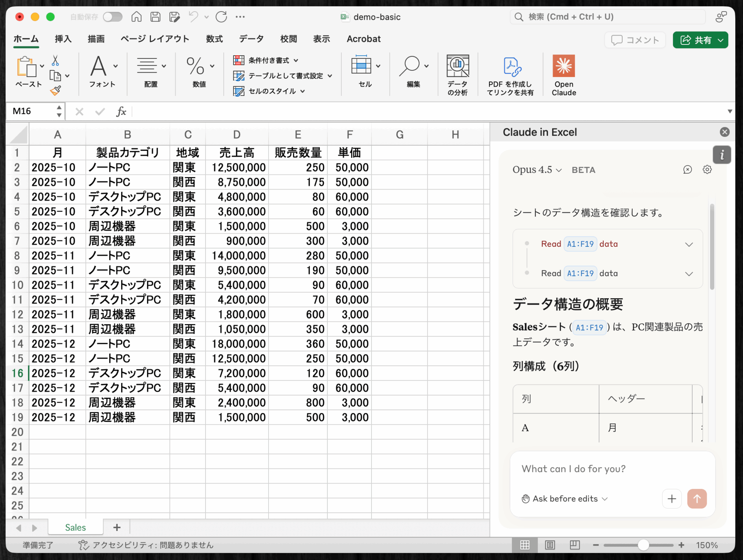The width and height of the screenshot is (743, 560).
Task: Open the Ask before edits dropdown
Action: tap(565, 499)
